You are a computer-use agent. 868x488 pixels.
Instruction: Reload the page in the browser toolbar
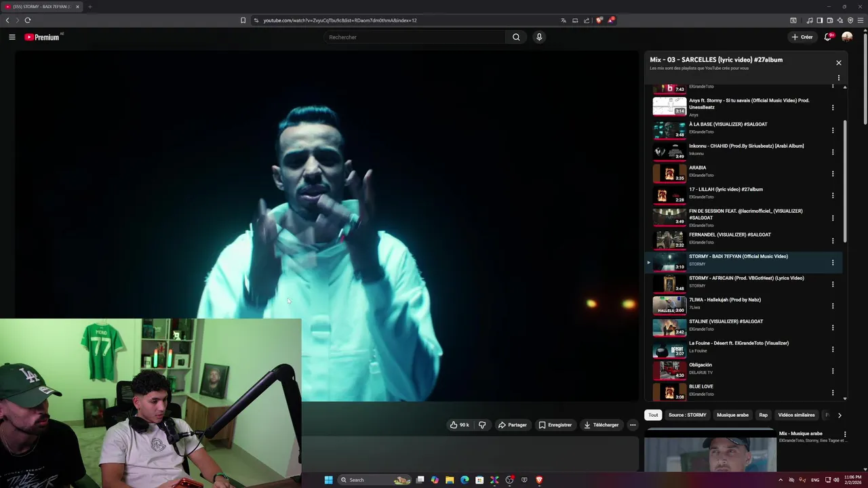pyautogui.click(x=28, y=20)
